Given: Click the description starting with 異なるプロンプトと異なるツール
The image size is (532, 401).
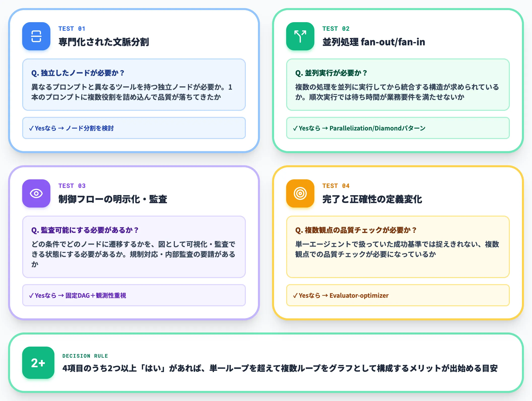Looking at the screenshot, I should (x=132, y=92).
